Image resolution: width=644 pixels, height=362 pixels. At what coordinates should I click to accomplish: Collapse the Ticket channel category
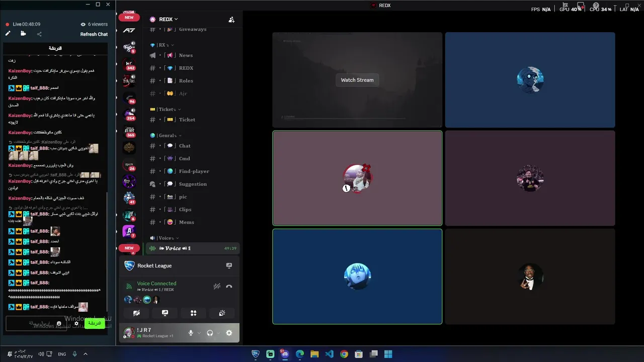click(166, 109)
